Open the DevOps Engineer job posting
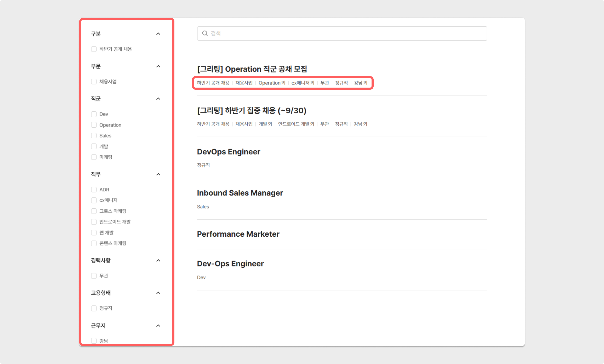This screenshot has width=604, height=364. [x=229, y=152]
